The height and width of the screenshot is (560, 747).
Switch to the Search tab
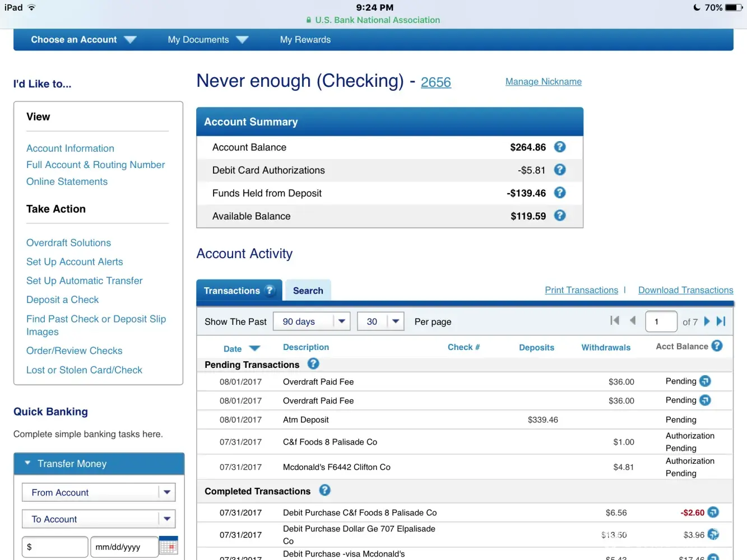(x=308, y=291)
